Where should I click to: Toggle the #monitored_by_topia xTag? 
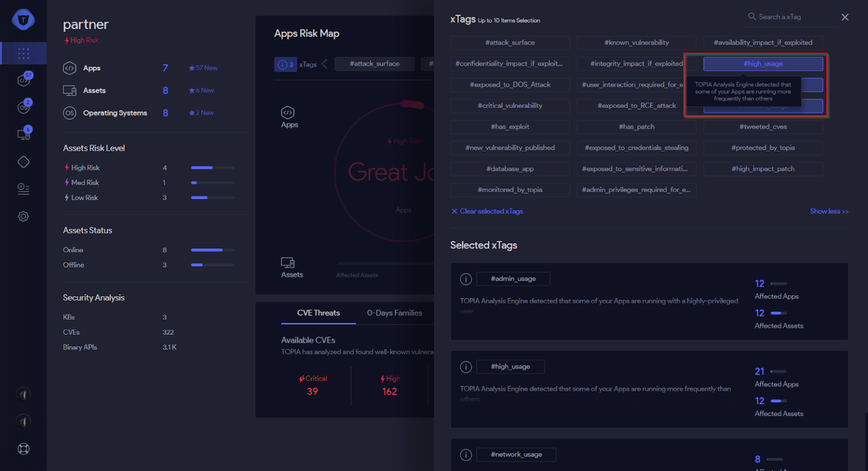(510, 190)
